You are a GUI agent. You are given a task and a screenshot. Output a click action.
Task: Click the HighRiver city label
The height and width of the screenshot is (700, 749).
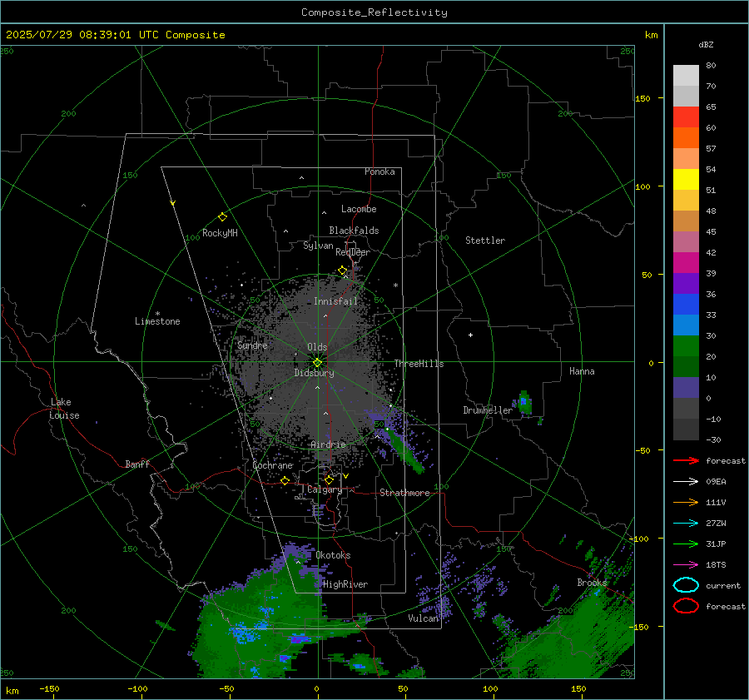click(345, 584)
